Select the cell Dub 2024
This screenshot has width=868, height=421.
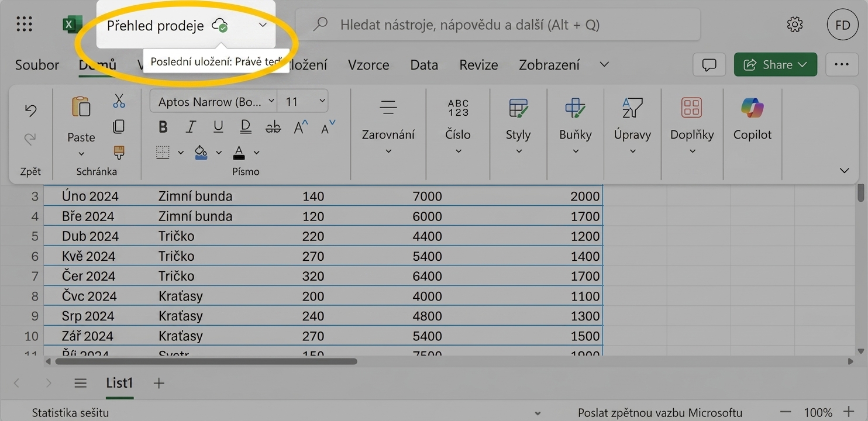coord(90,236)
